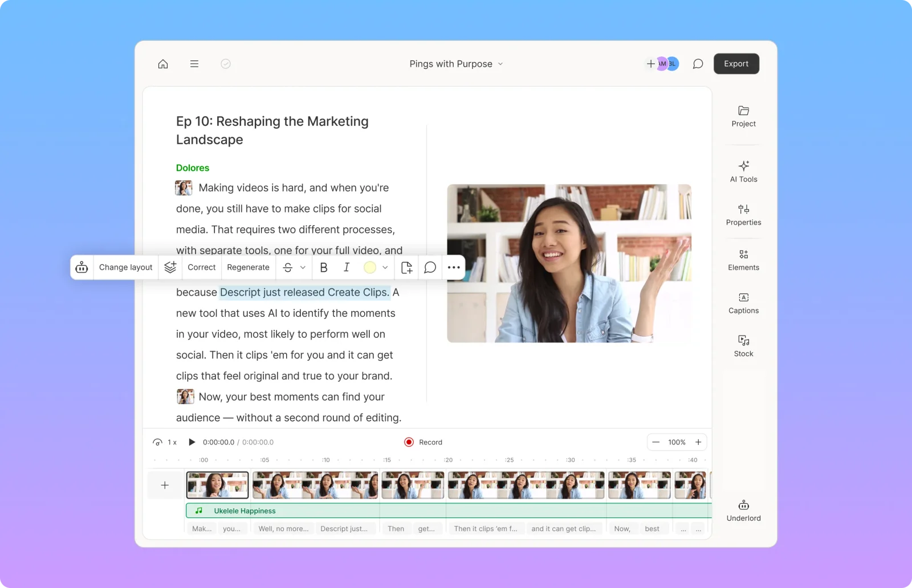Open the Properties panel

coord(743,215)
